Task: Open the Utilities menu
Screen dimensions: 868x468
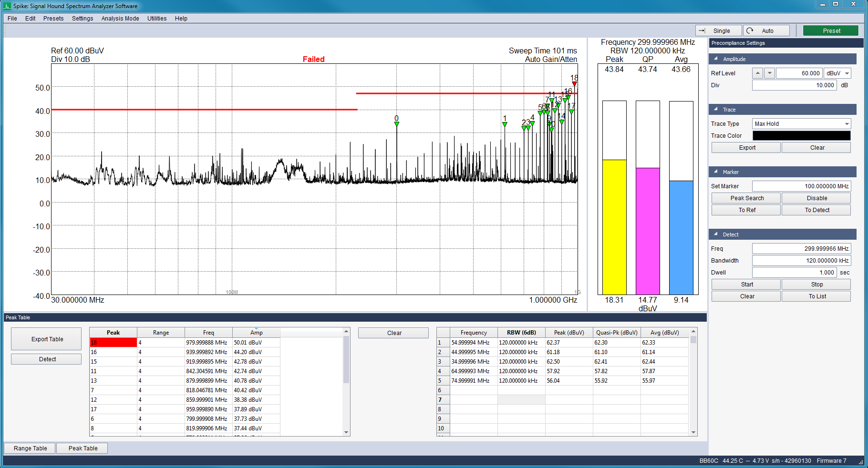Action: (156, 19)
